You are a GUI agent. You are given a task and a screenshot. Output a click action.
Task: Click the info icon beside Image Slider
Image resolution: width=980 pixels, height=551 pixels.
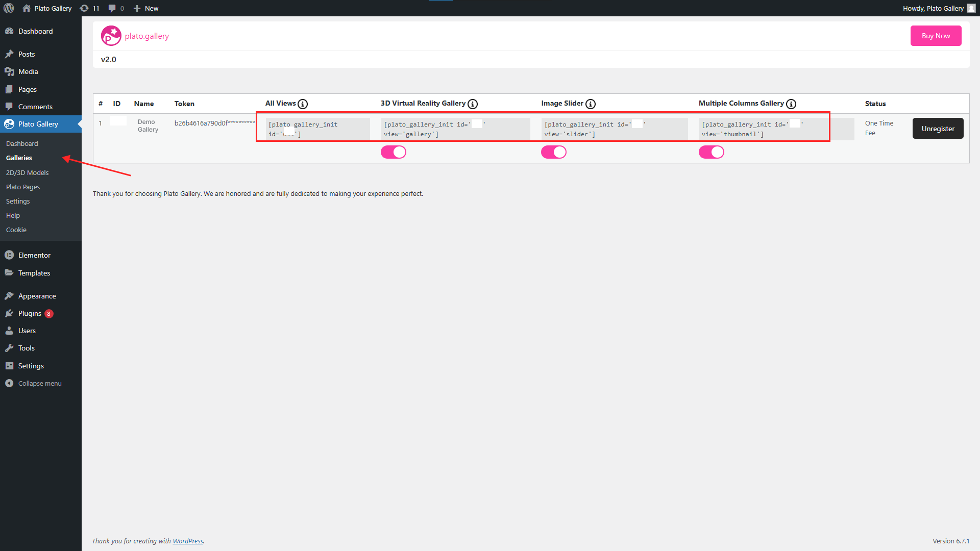click(591, 104)
